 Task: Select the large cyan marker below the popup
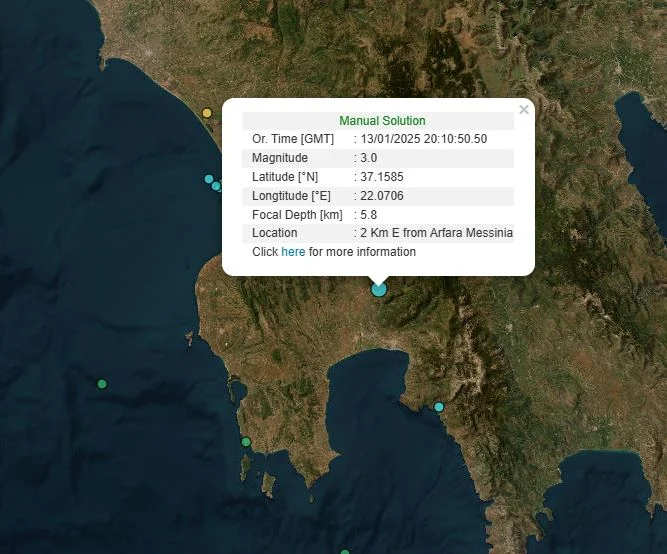click(x=379, y=289)
